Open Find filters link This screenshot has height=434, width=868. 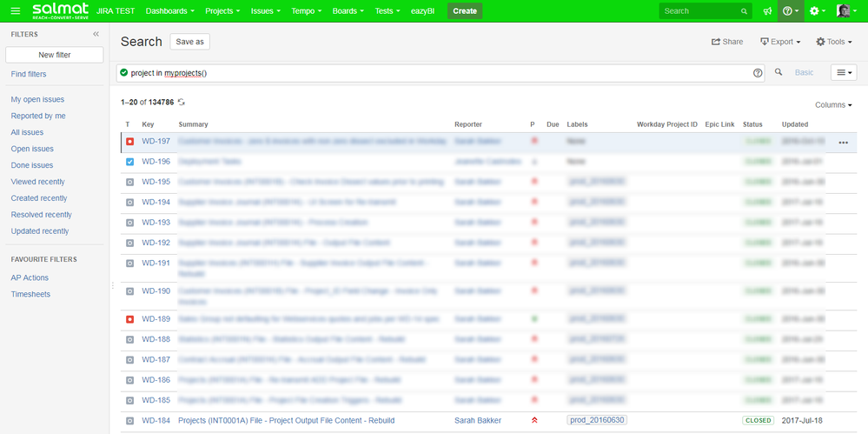click(29, 74)
